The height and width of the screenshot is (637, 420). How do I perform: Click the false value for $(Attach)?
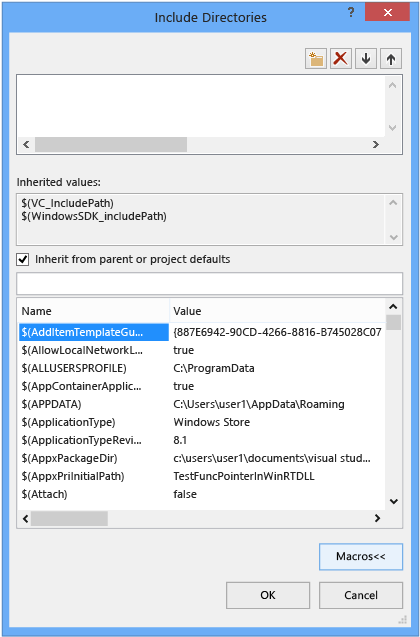[x=185, y=494]
